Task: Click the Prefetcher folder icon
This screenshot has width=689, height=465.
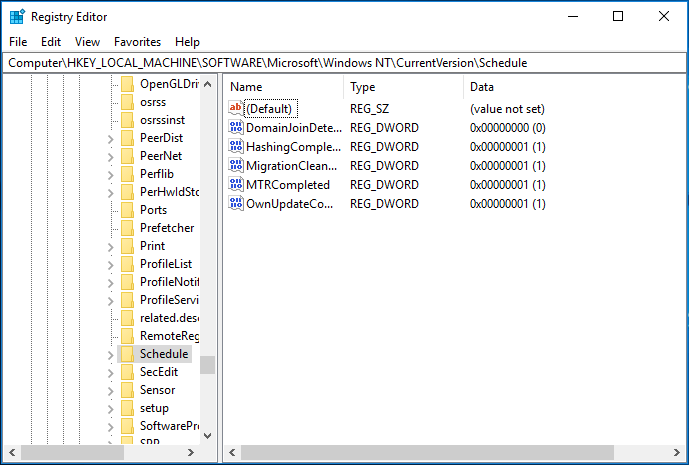Action: 127,228
